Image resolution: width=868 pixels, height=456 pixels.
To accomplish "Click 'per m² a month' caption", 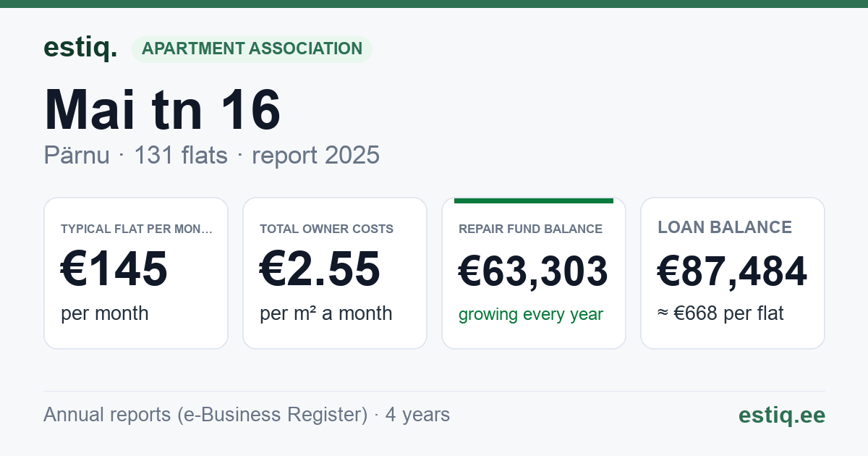I will 326,313.
